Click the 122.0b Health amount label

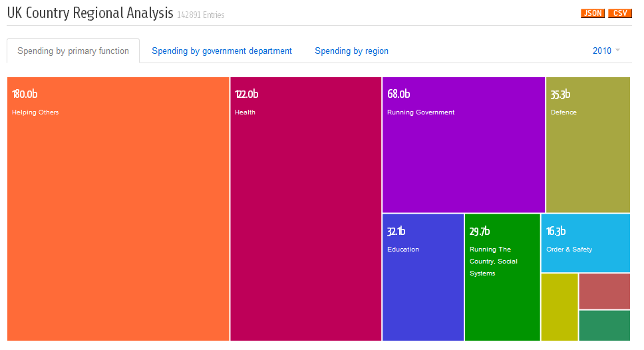(x=246, y=94)
